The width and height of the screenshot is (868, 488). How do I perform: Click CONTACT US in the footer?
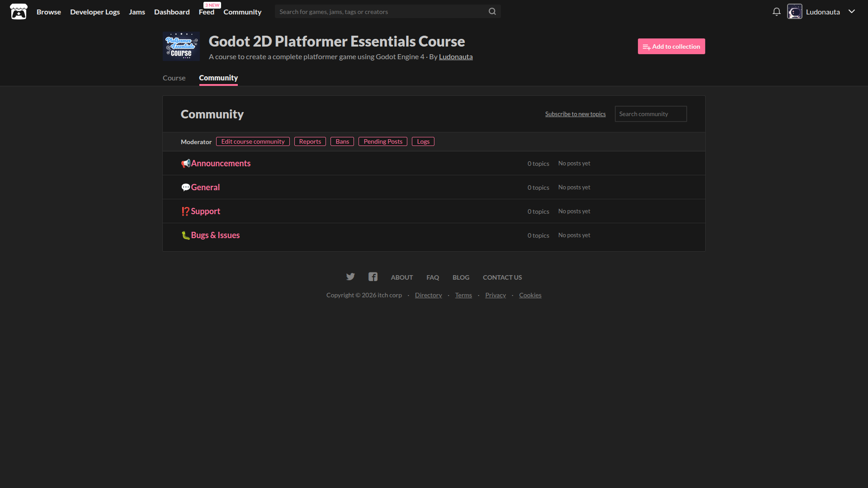click(x=502, y=277)
